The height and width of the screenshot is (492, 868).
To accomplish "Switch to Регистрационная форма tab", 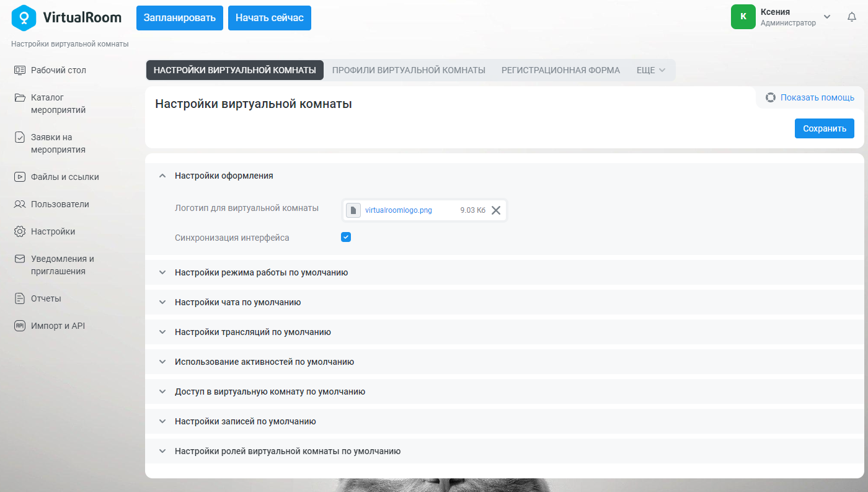I will (560, 70).
